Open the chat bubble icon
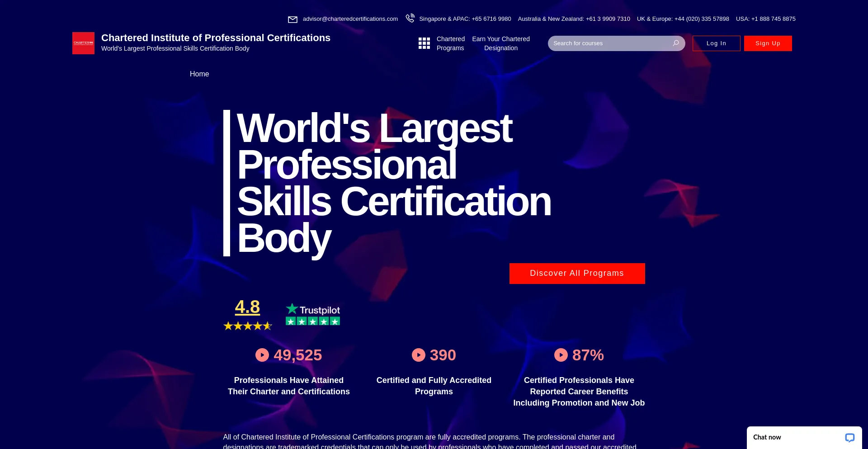Viewport: 868px width, 449px height. [850, 437]
